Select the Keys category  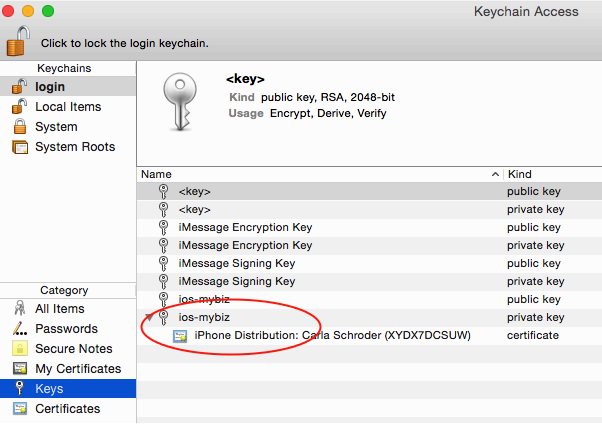[x=49, y=389]
